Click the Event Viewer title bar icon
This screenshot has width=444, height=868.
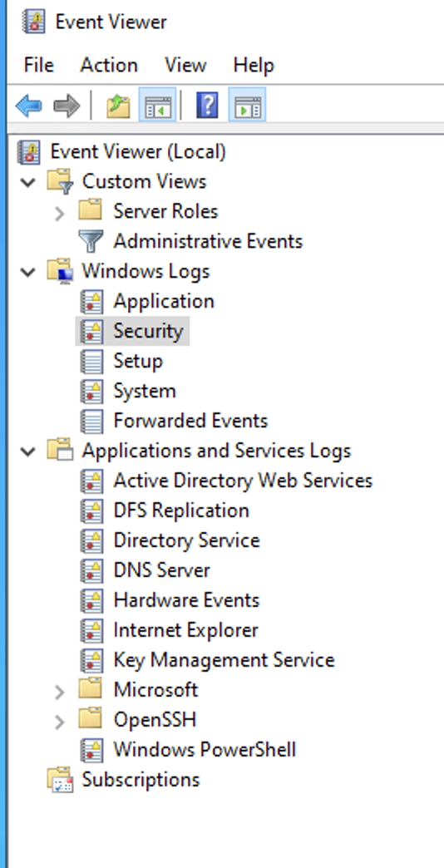[32, 22]
